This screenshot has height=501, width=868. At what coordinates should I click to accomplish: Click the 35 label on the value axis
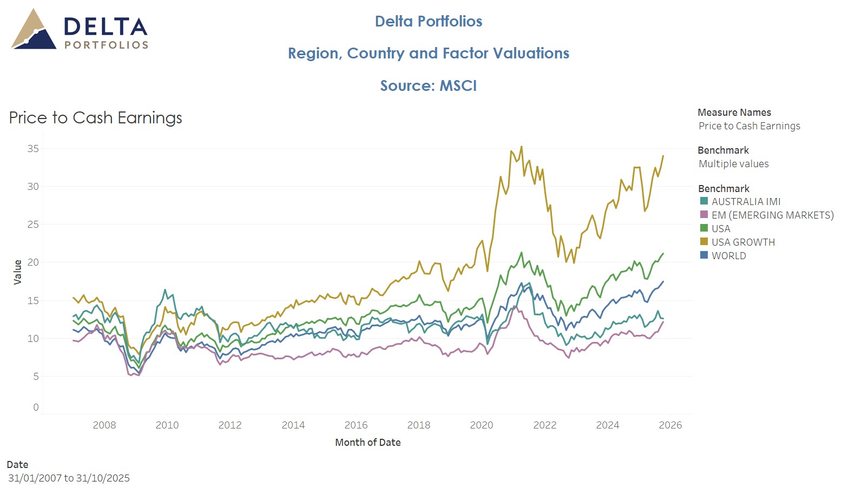[x=33, y=149]
